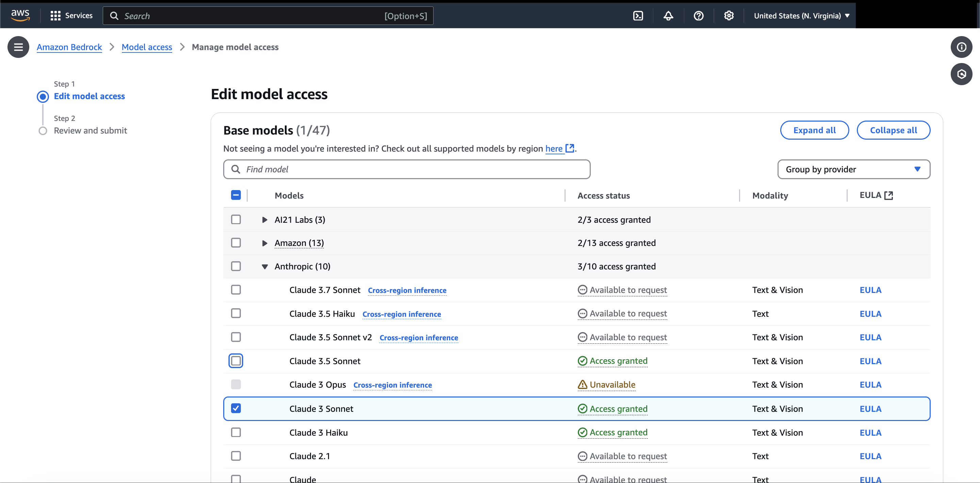Open the AWS home logo
This screenshot has width=980, height=483.
point(20,15)
